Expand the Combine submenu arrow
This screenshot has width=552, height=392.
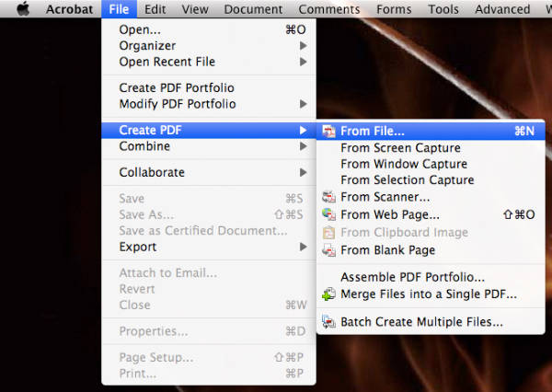[x=303, y=146]
